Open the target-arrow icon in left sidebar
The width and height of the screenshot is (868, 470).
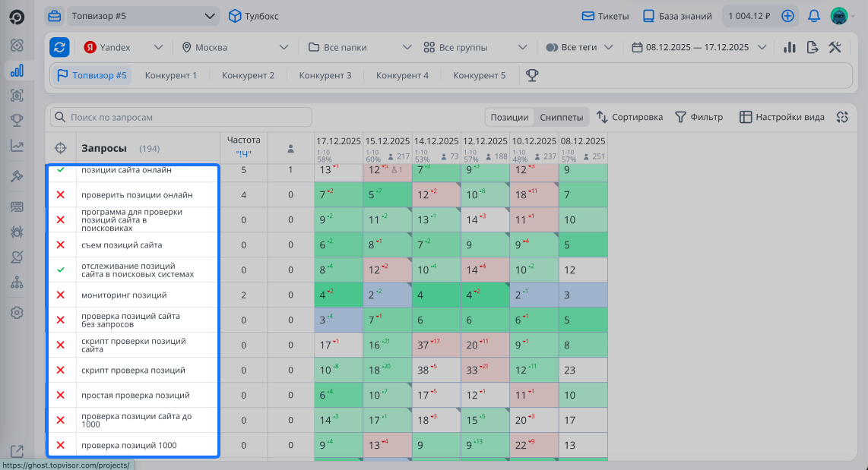[x=17, y=257]
